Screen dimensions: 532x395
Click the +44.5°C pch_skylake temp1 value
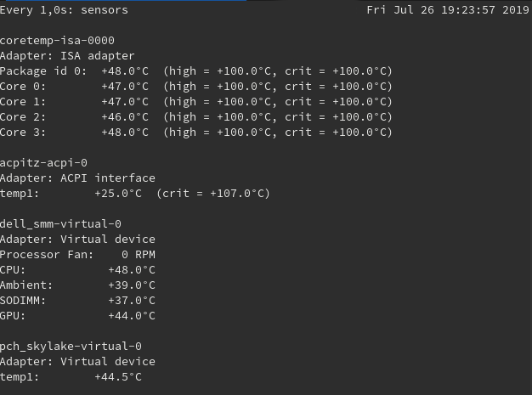click(x=117, y=377)
